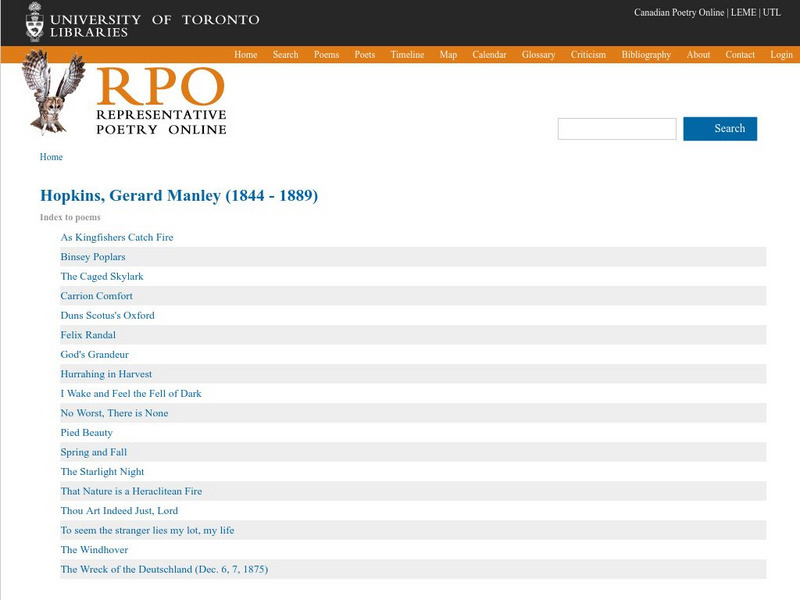Viewport: 800px width, 600px height.
Task: Click the LEME link in header
Action: point(743,13)
